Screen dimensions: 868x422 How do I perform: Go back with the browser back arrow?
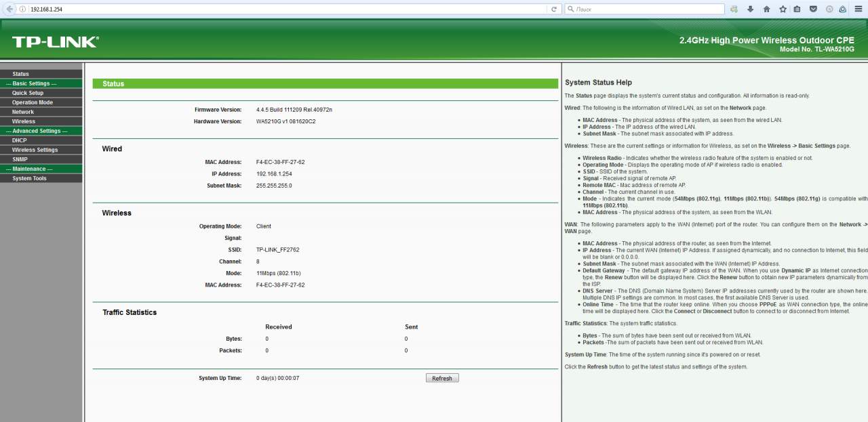click(x=9, y=9)
